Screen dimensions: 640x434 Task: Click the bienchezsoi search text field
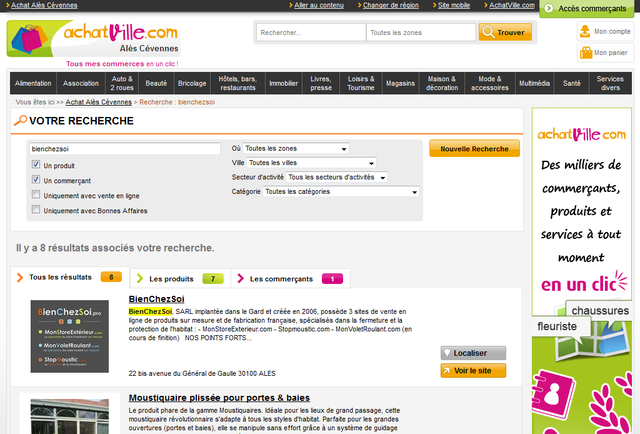[x=125, y=149]
